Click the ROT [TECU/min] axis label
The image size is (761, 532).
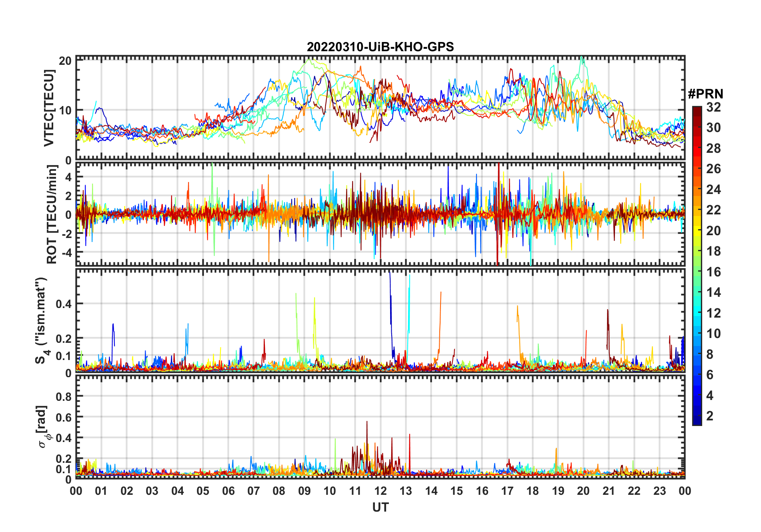point(52,214)
